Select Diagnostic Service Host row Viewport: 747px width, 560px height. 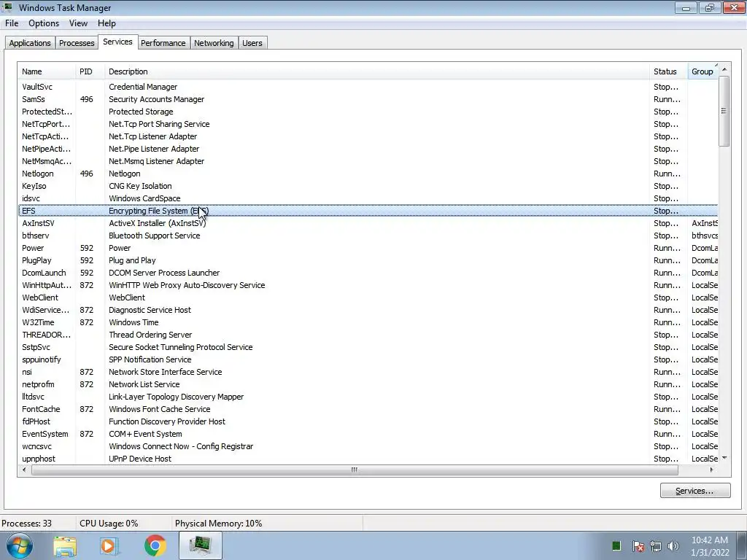[x=368, y=309]
